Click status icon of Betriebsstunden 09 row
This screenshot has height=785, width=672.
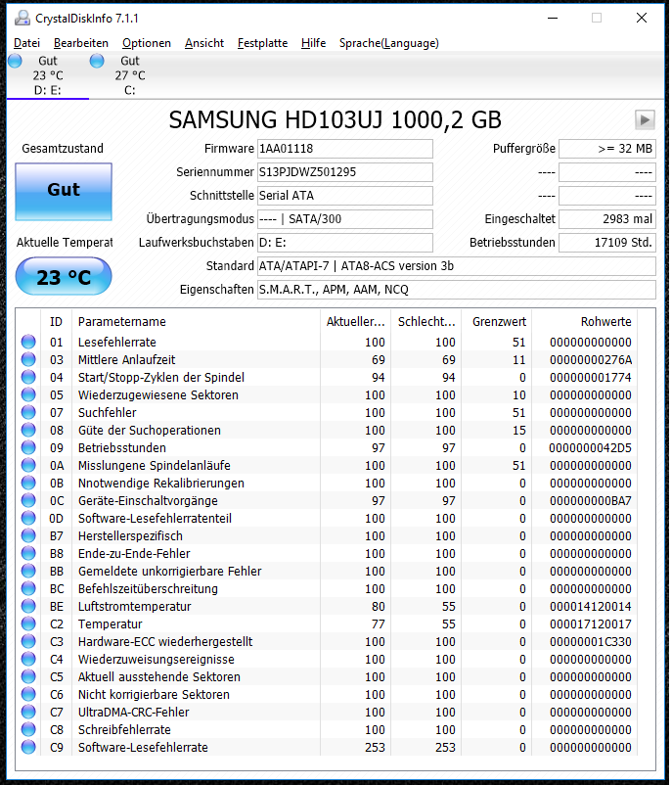click(28, 447)
